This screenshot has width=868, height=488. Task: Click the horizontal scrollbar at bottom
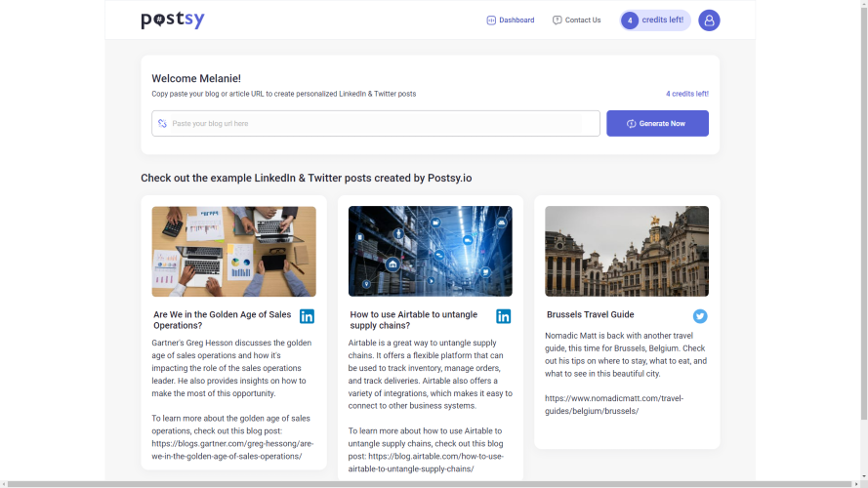pos(429,484)
